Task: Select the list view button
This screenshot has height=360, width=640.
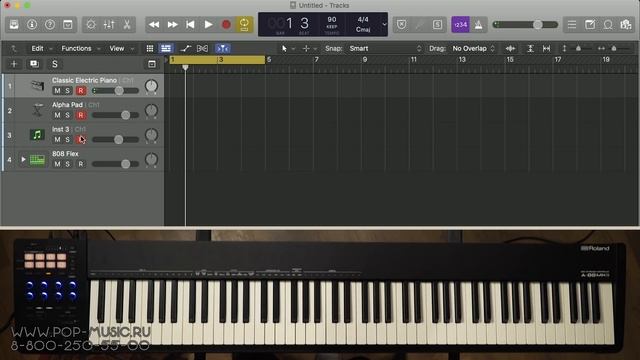Action: 166,48
